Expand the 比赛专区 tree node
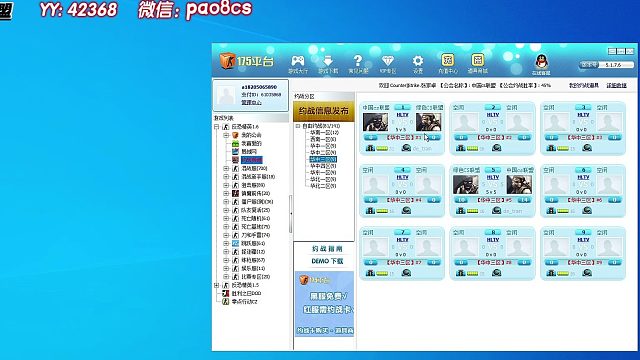The width and height of the screenshot is (640, 360). 226,276
